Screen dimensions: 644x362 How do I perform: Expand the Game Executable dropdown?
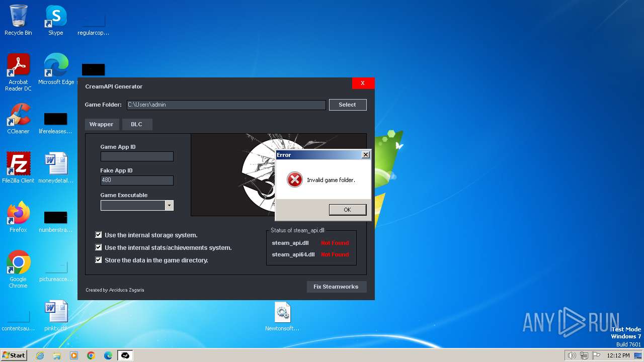[x=169, y=205]
